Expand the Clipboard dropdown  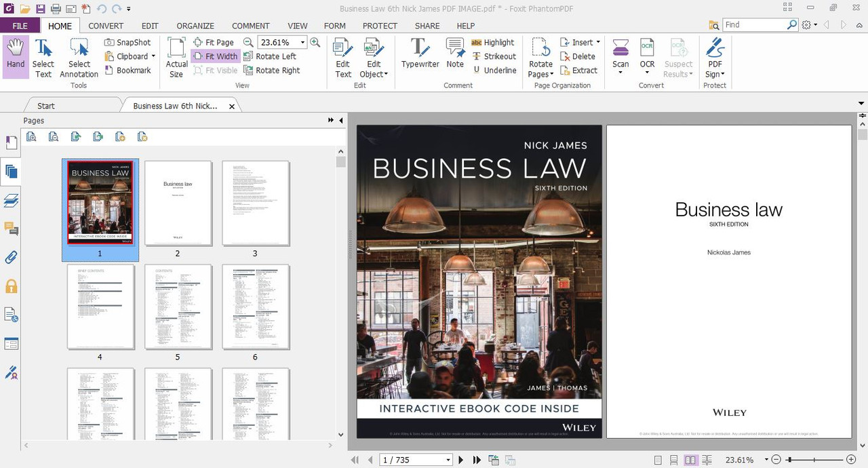(153, 56)
